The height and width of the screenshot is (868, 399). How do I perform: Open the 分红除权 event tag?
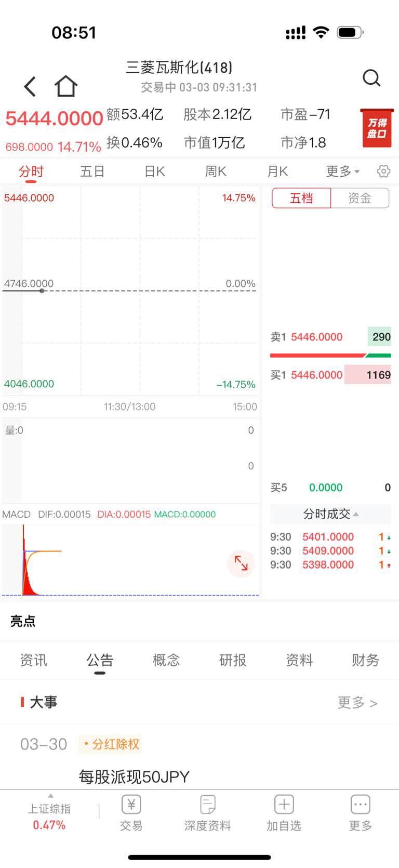coord(110,744)
